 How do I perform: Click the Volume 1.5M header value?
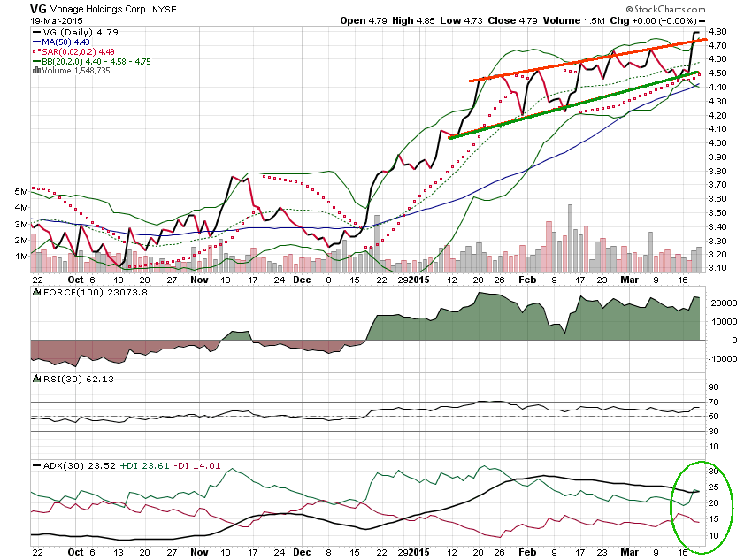(x=573, y=20)
